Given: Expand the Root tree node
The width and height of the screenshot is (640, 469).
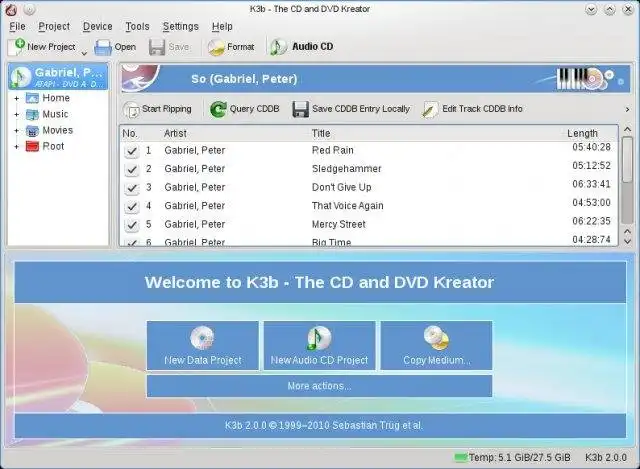Looking at the screenshot, I should tap(17, 147).
